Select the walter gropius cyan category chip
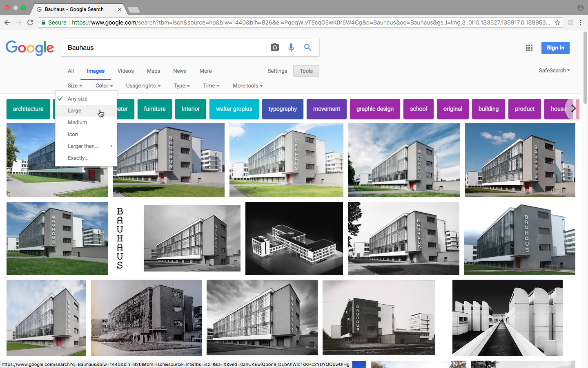Image resolution: width=588 pixels, height=368 pixels. pos(234,109)
